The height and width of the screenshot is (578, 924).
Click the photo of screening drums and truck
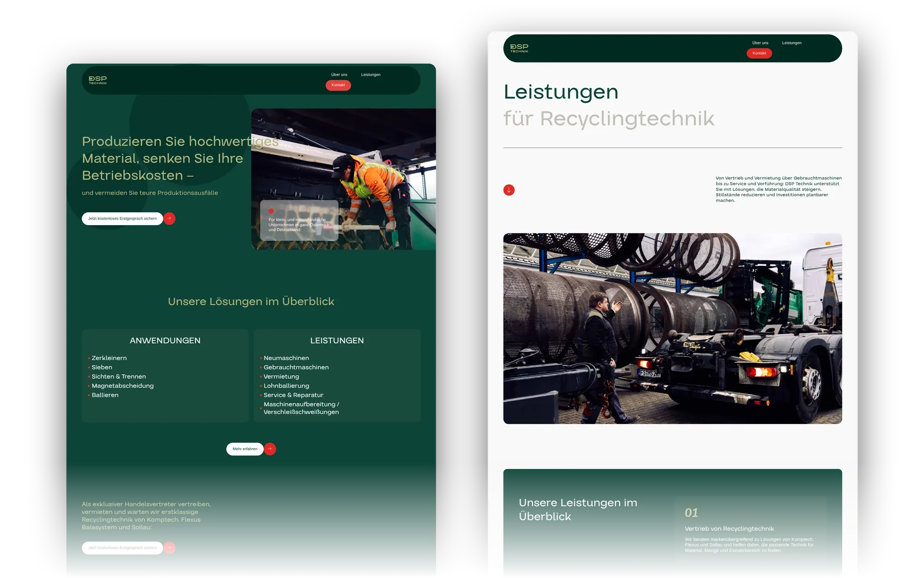672,328
